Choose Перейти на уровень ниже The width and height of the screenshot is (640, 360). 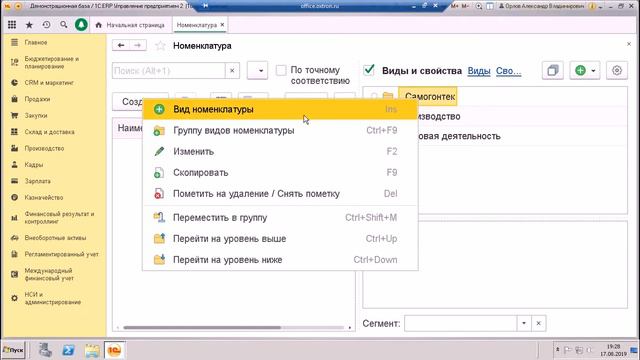pyautogui.click(x=280, y=260)
